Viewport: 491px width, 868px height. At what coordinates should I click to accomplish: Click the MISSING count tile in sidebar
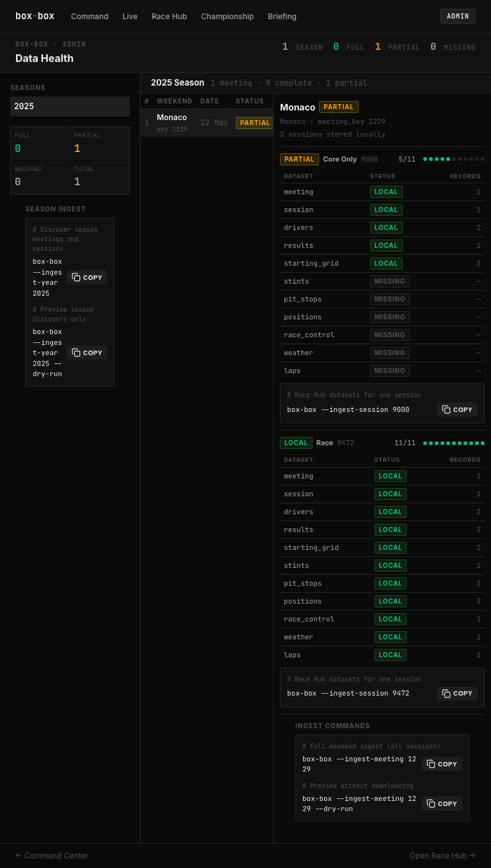coord(40,177)
